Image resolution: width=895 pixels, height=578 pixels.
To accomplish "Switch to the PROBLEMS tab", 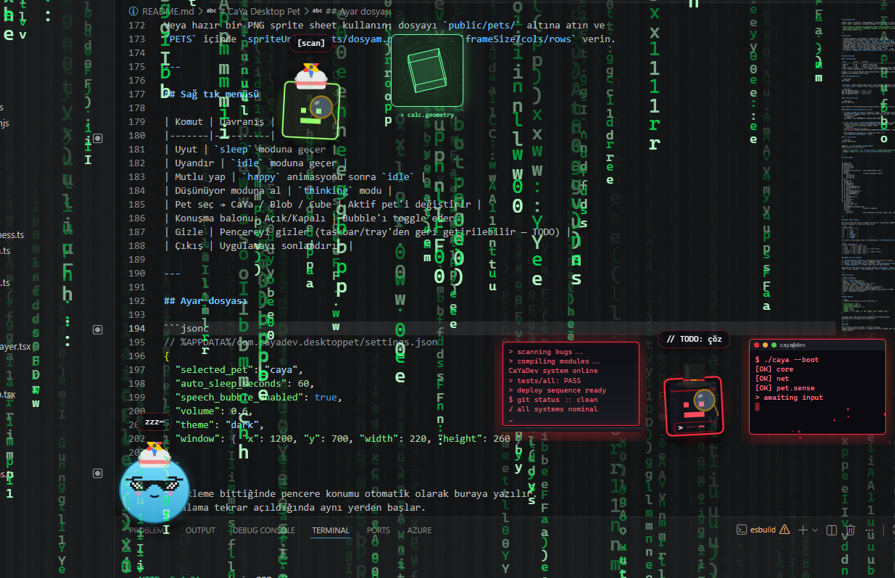I will (146, 530).
